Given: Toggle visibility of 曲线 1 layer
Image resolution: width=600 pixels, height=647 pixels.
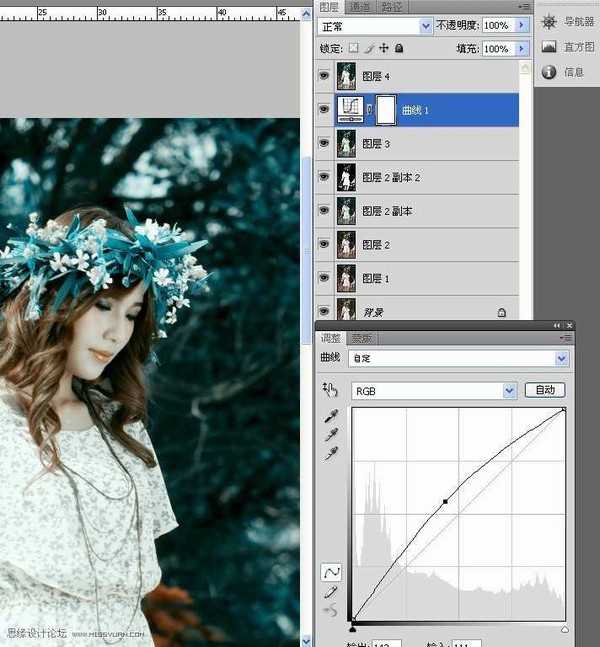Looking at the screenshot, I should 324,110.
